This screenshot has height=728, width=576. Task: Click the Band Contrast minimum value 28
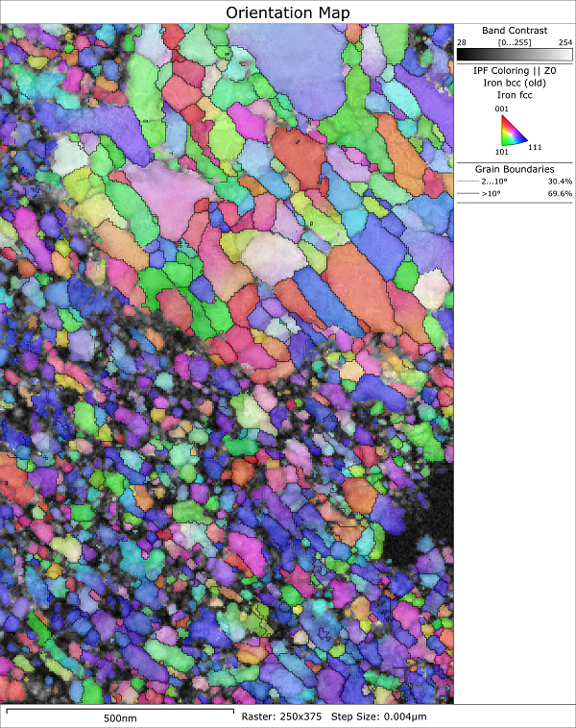pyautogui.click(x=461, y=43)
